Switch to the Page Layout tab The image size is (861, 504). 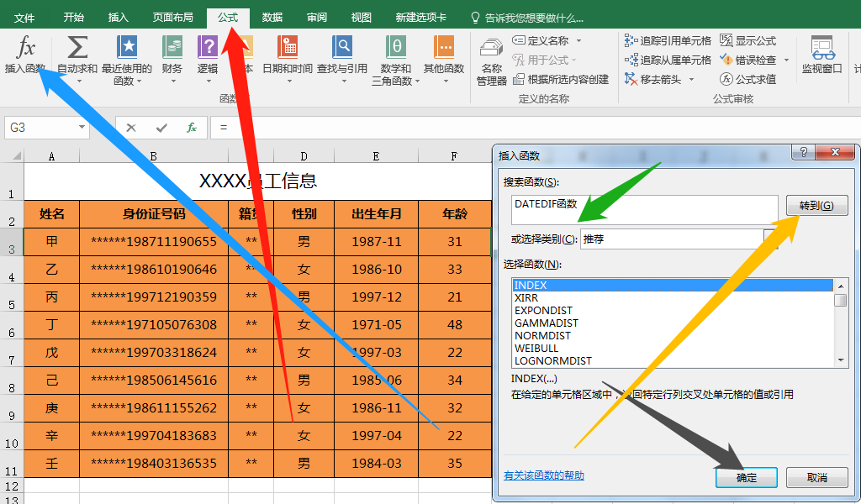click(x=172, y=18)
